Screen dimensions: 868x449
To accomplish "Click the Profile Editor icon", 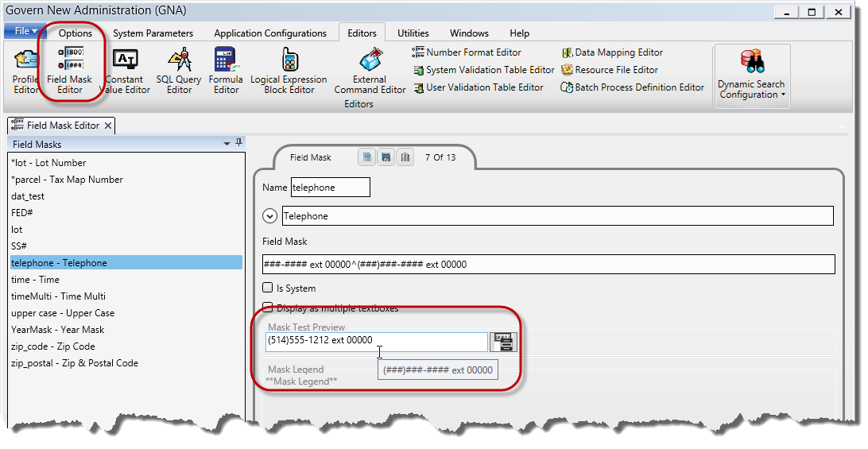I will (x=26, y=70).
